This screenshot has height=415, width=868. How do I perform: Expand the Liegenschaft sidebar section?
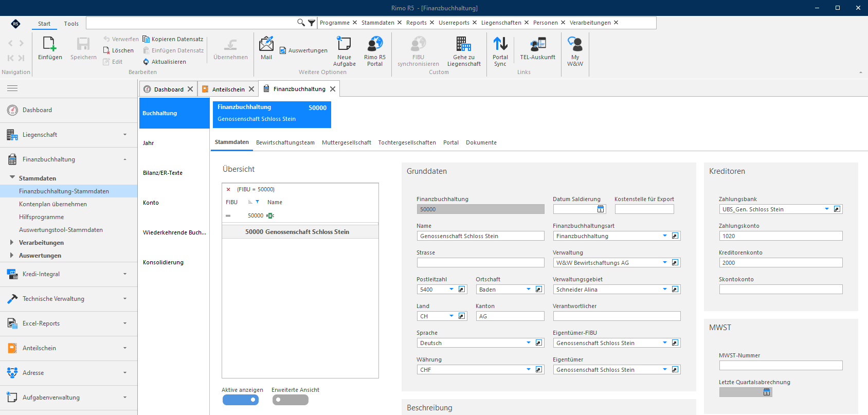(x=68, y=135)
